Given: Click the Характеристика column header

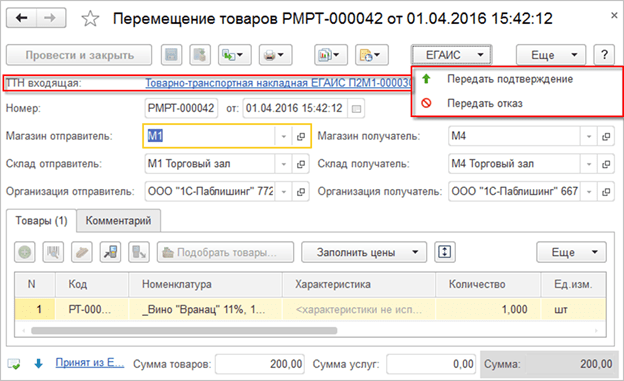Looking at the screenshot, I should [x=359, y=284].
